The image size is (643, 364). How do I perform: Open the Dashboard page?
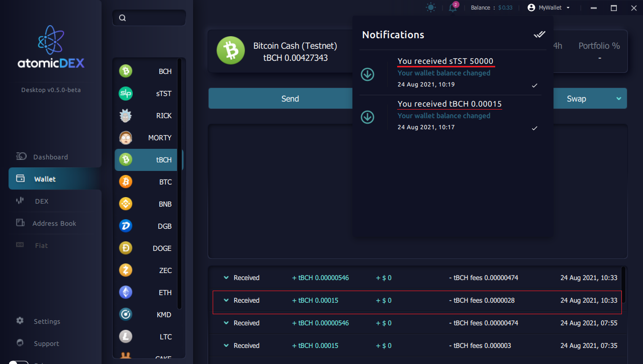click(50, 157)
